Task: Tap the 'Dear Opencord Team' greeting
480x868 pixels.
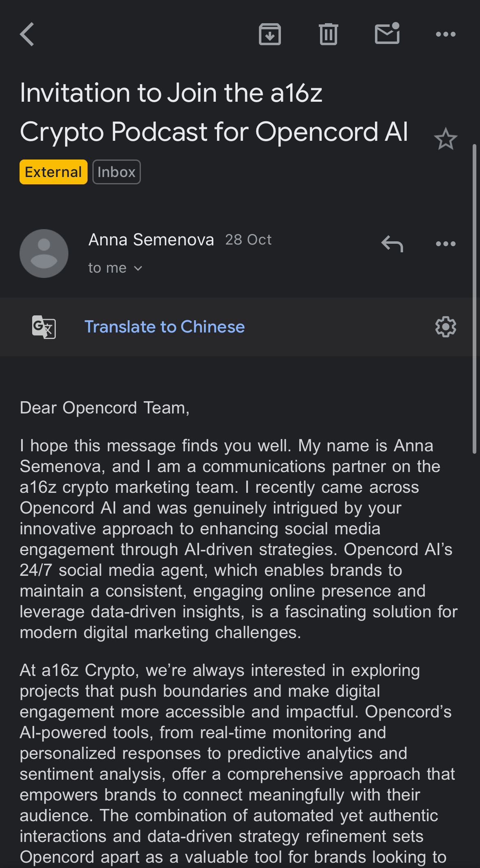Action: [105, 408]
